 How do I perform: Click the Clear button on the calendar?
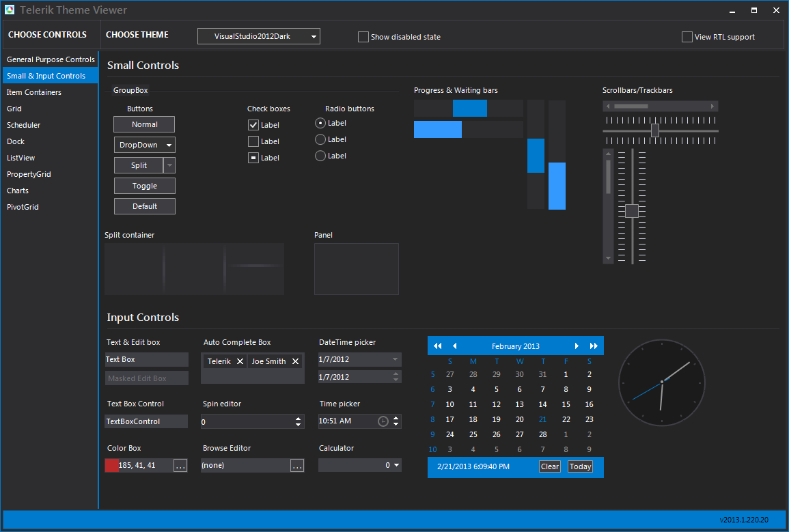[549, 466]
